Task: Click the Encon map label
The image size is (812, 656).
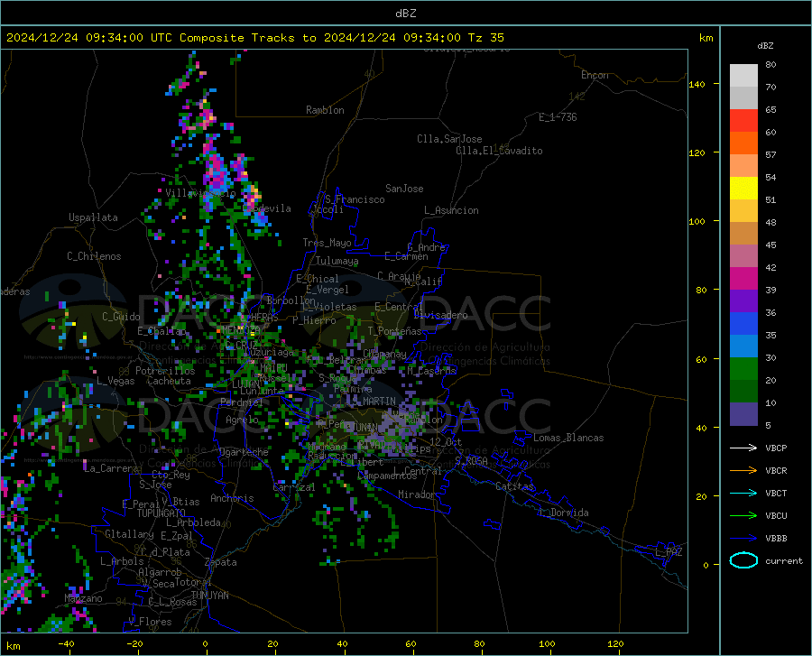Action: tap(595, 75)
